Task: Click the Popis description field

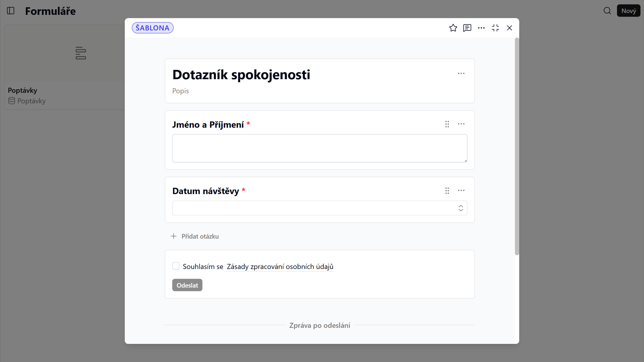Action: tap(181, 91)
